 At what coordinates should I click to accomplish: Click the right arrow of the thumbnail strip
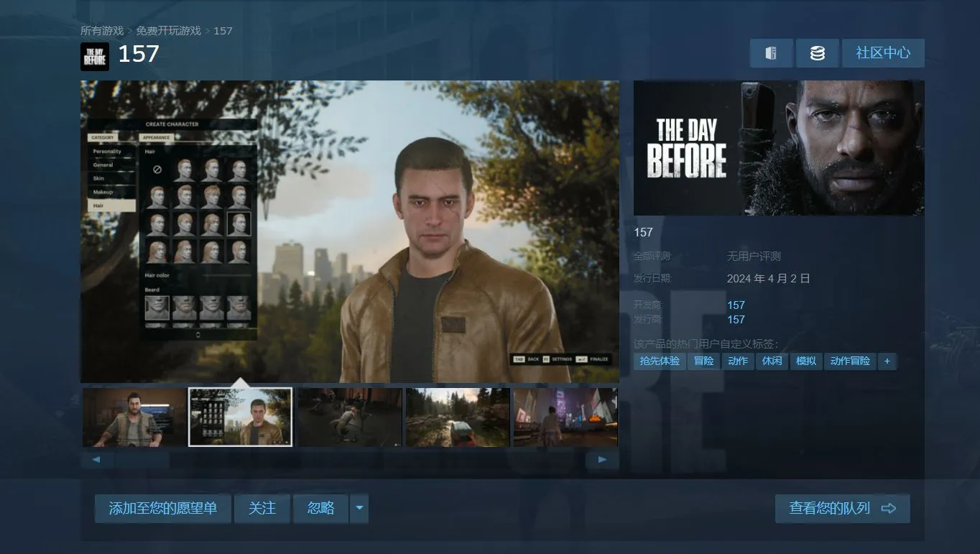(603, 459)
